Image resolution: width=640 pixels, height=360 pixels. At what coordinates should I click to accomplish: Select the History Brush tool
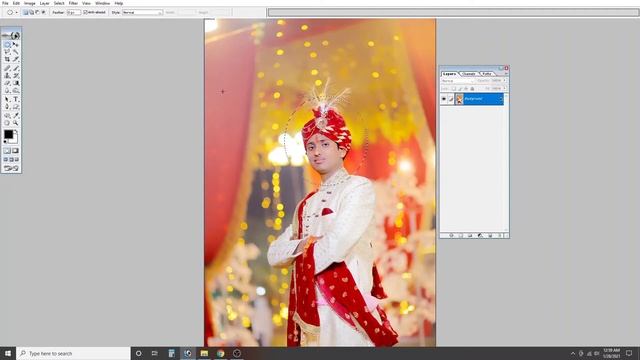[x=16, y=76]
